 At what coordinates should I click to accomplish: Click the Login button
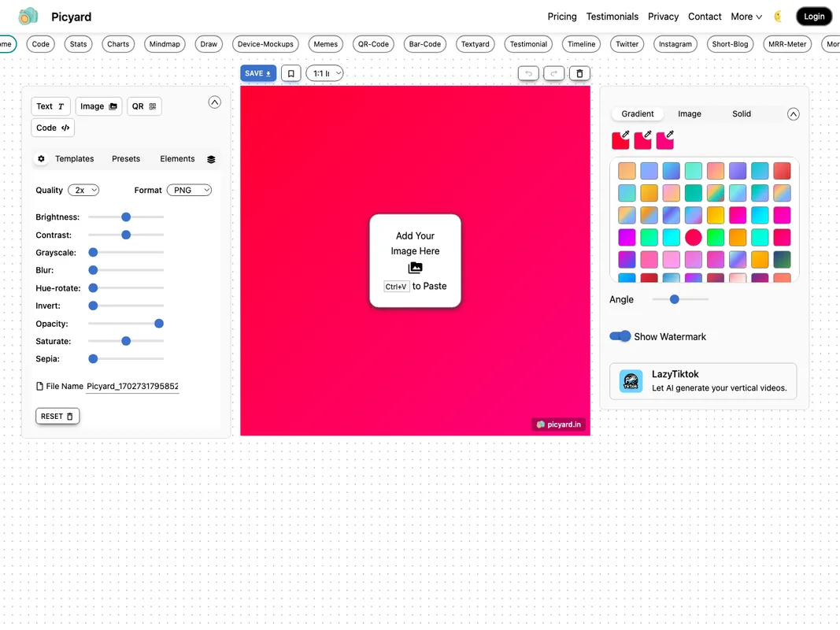(814, 16)
